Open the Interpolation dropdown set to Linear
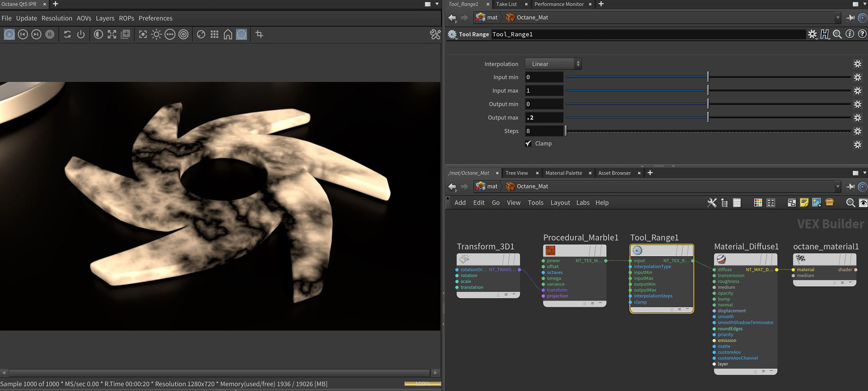 [553, 64]
